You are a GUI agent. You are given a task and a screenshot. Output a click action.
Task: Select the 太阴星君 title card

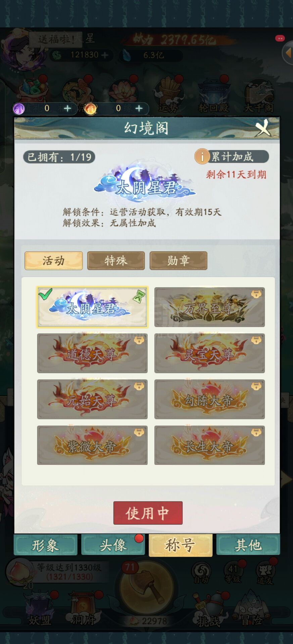point(92,307)
